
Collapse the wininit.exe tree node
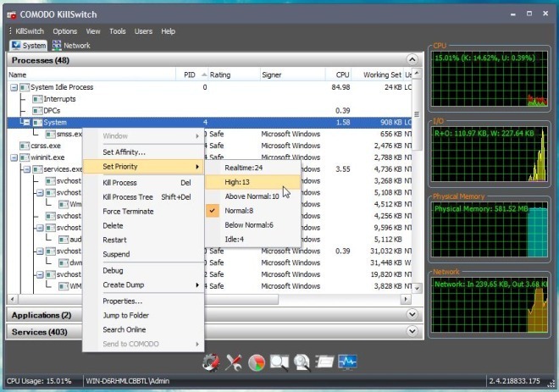(14, 157)
